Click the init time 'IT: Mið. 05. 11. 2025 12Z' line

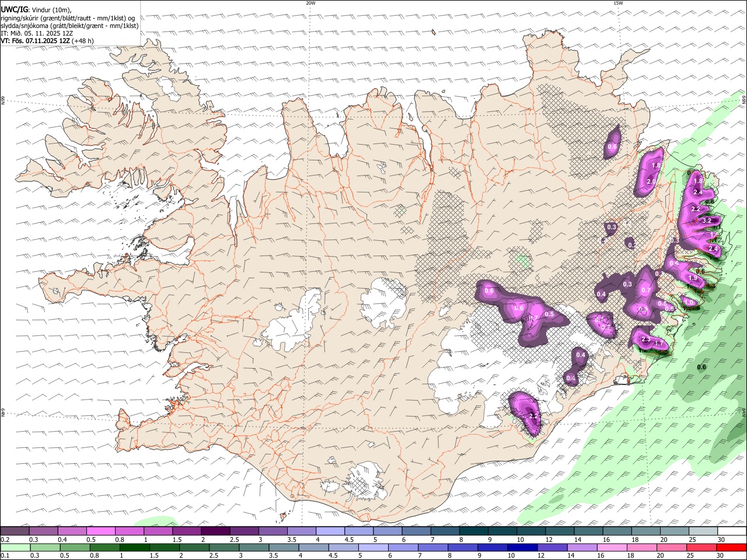(x=37, y=33)
